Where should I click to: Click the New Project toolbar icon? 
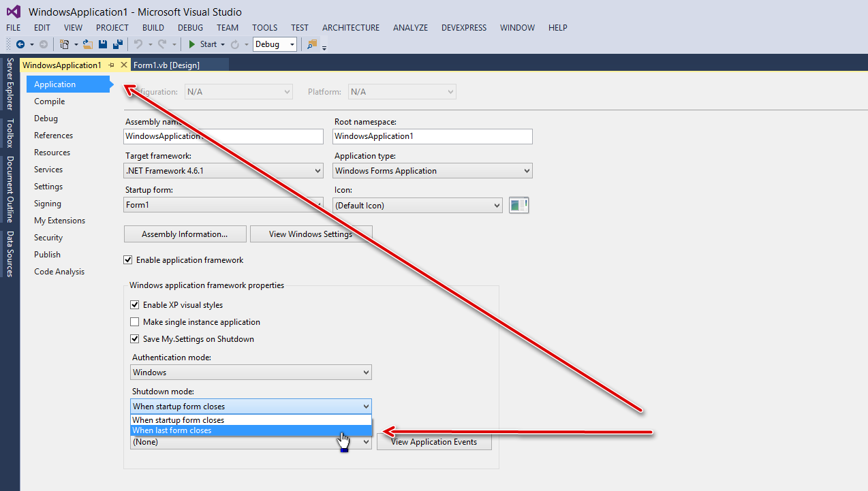64,44
